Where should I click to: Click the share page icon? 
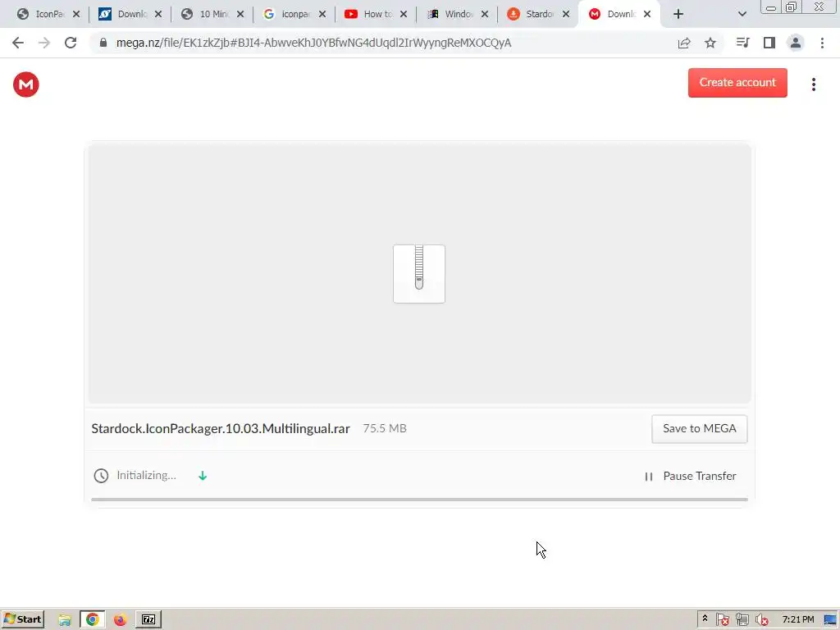coord(684,43)
